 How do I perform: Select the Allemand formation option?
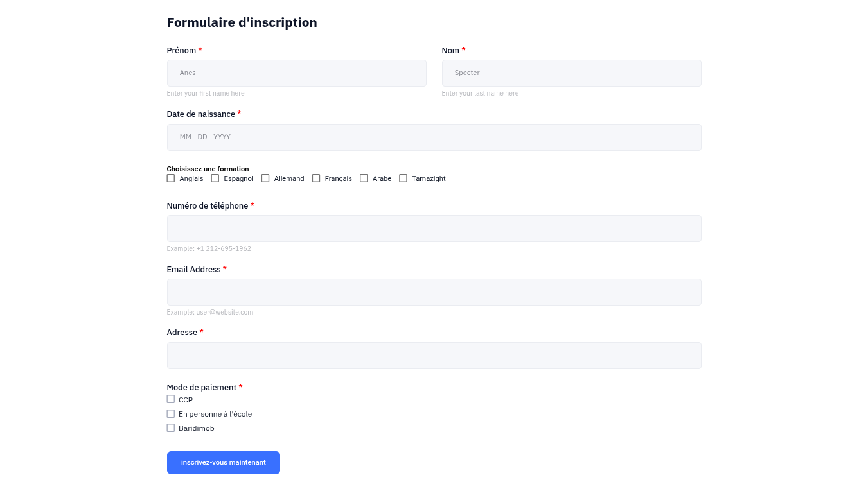click(265, 178)
